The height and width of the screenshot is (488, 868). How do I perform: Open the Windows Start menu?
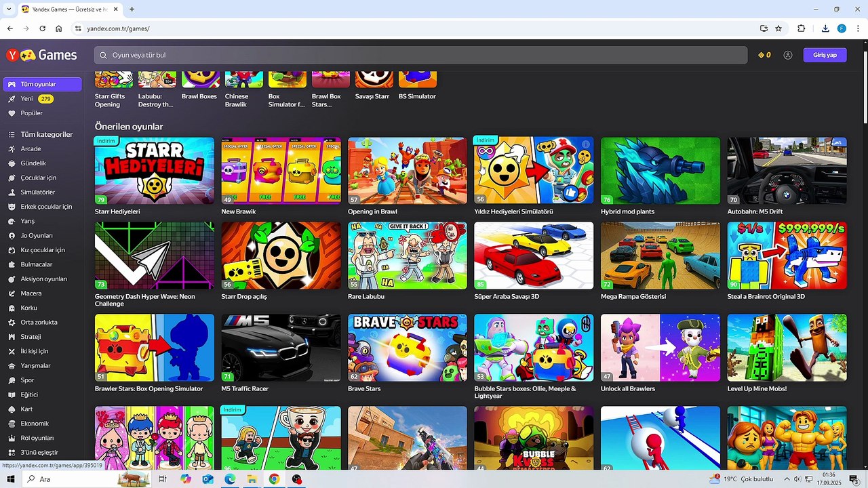point(11,479)
